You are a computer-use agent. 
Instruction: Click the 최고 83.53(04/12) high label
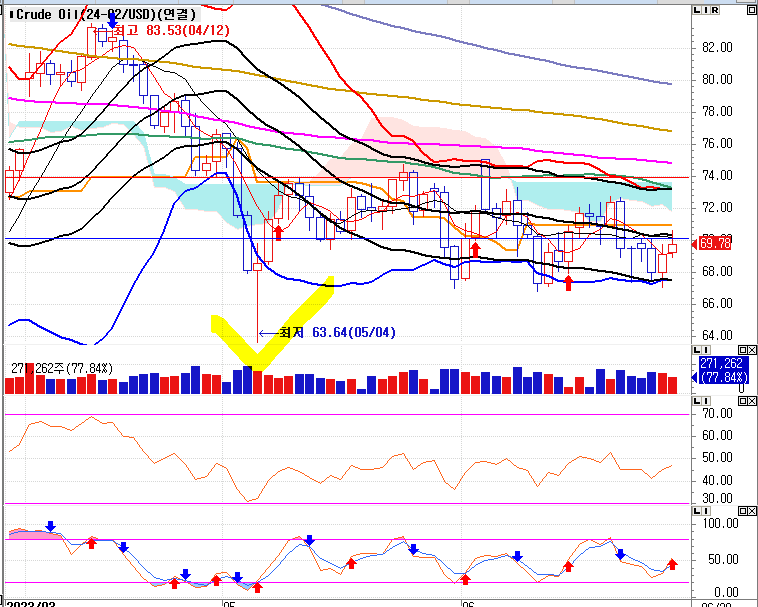[x=171, y=30]
